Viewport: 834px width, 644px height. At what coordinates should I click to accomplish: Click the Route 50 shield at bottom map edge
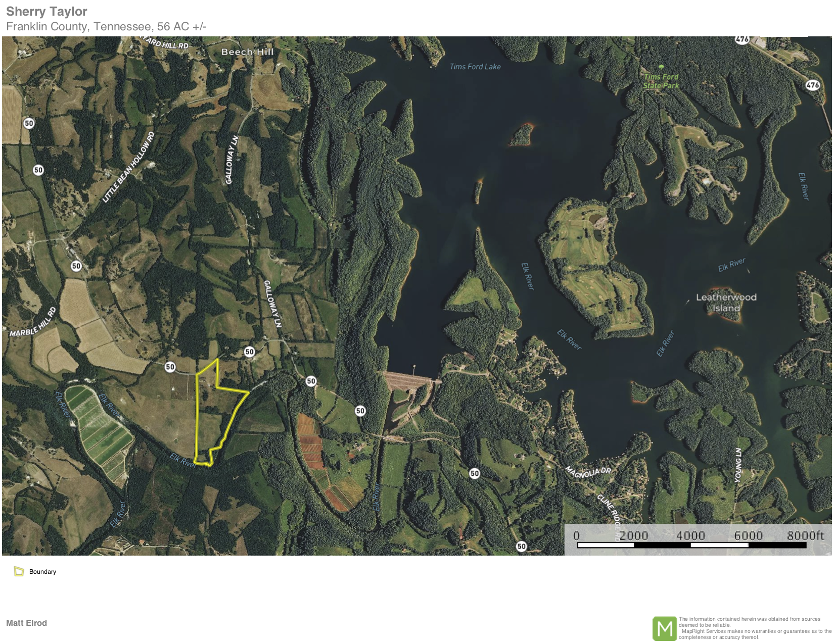point(521,546)
